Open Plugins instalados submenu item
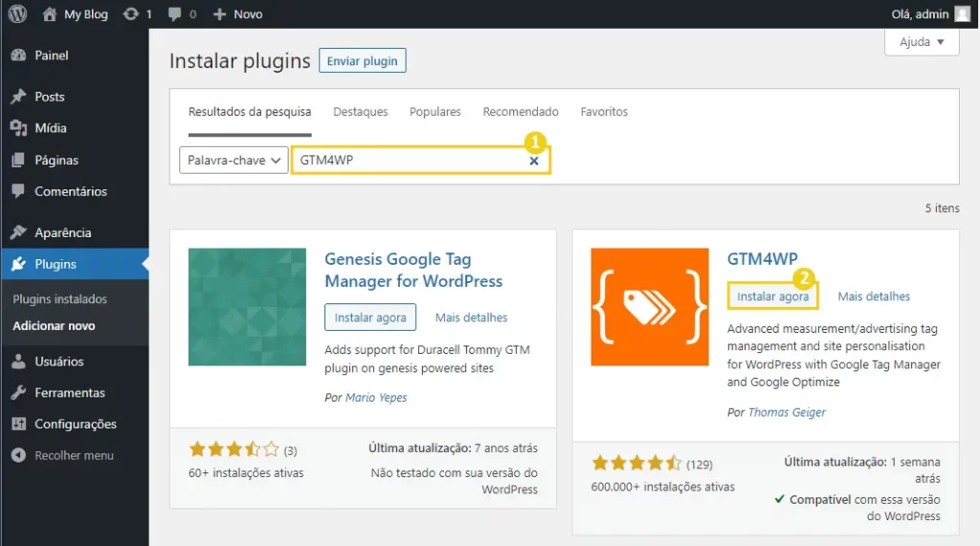Image resolution: width=980 pixels, height=546 pixels. coord(60,299)
